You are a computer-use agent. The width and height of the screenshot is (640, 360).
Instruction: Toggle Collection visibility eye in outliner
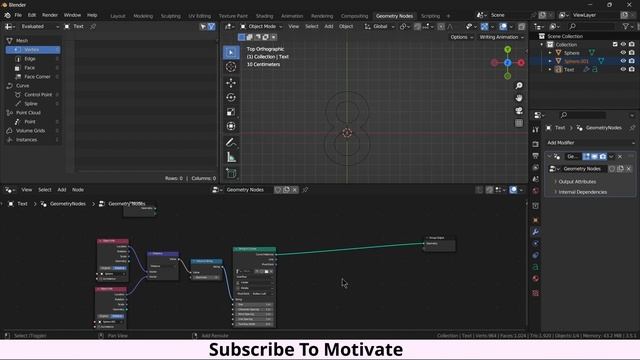click(623, 44)
